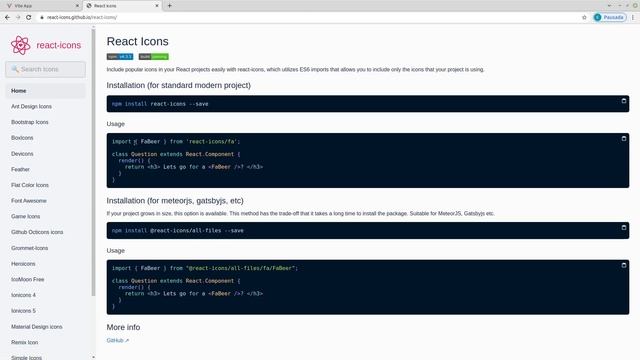Viewport: 640px width, 360px height.
Task: Click the sidebar scroll-down arrow
Action: point(93,358)
